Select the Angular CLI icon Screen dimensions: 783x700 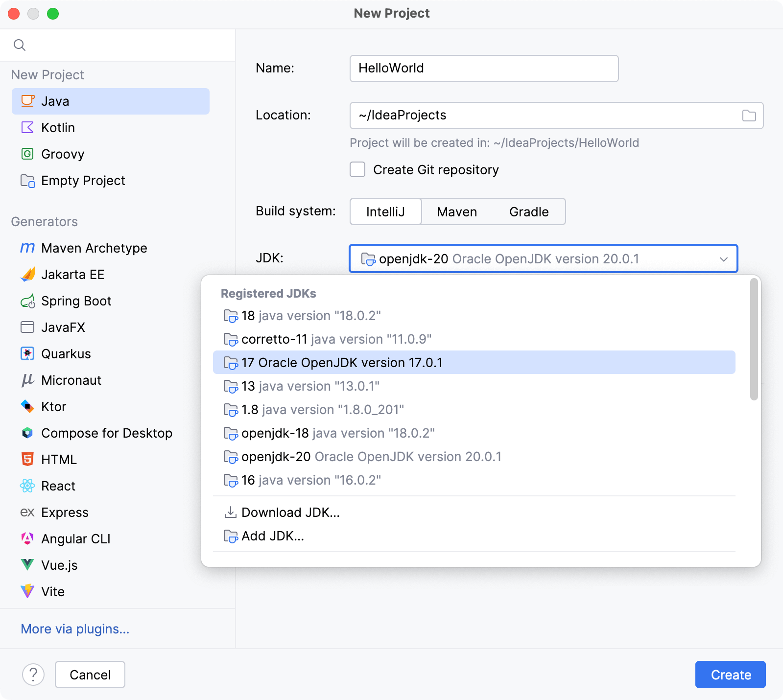27,539
